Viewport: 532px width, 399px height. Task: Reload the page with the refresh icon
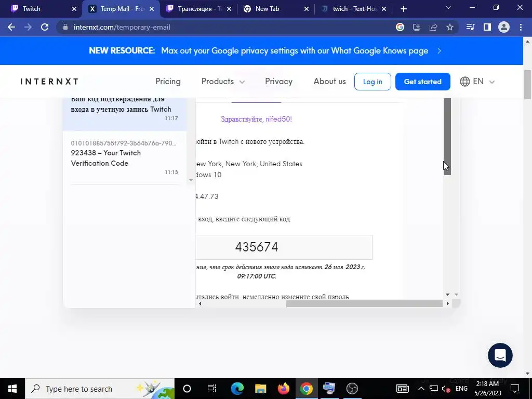pos(45,27)
